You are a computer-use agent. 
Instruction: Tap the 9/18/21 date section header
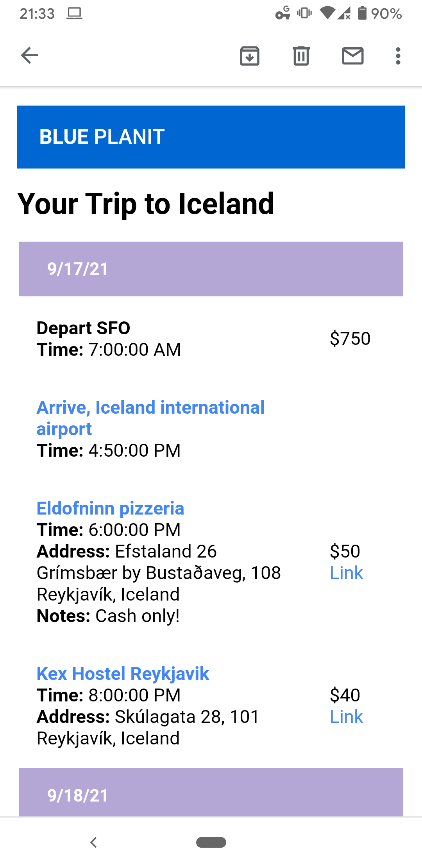(x=211, y=793)
